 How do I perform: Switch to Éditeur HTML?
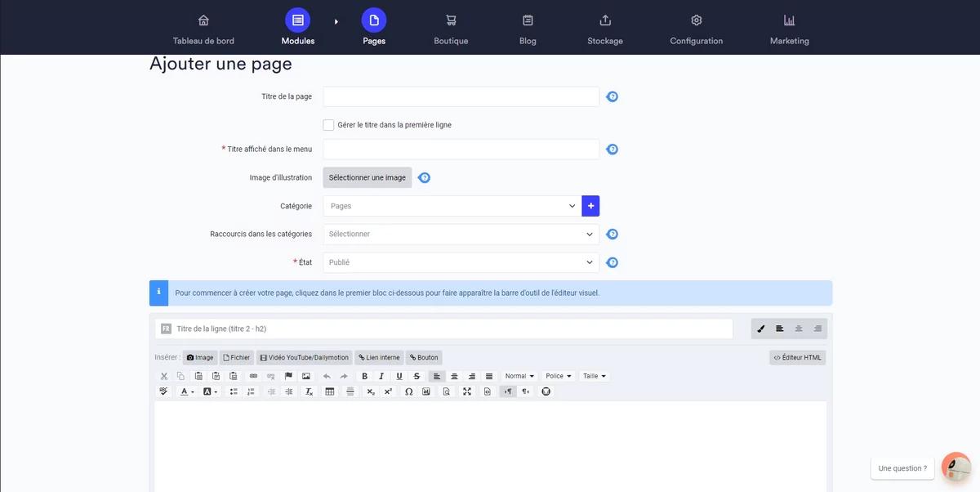pos(798,357)
